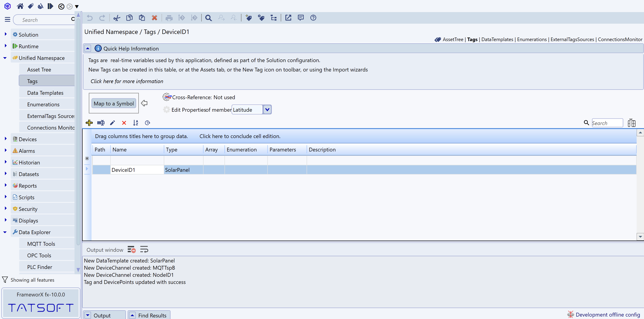Click the Quick Help info icon
This screenshot has height=319, width=644.
tap(98, 48)
